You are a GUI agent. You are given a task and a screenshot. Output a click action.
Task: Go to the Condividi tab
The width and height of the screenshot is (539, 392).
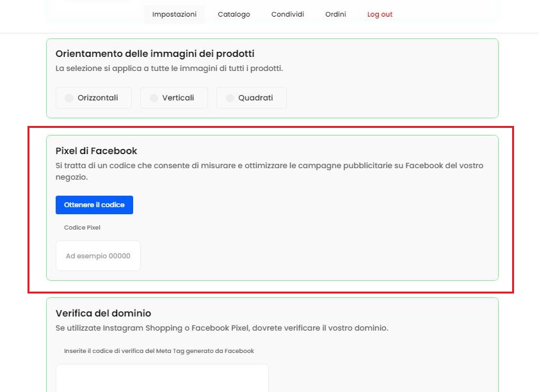click(x=287, y=14)
